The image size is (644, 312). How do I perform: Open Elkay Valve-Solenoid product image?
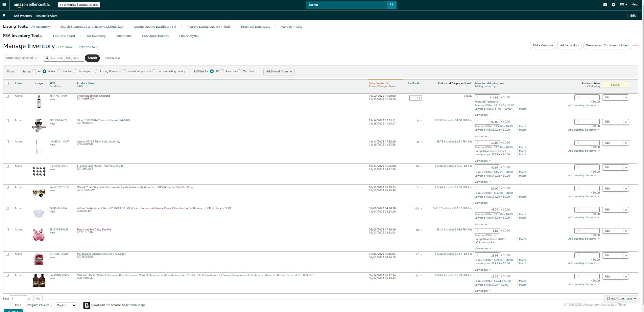39,125
